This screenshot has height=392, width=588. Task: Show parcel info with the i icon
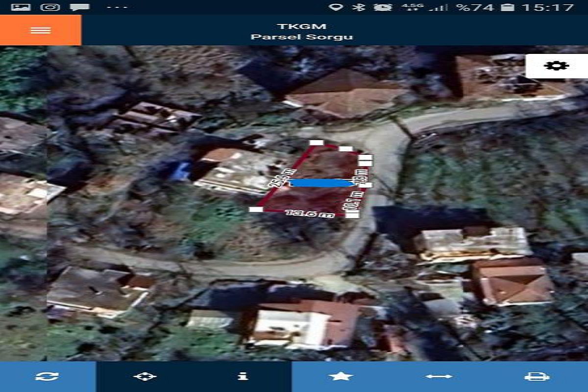click(x=243, y=376)
